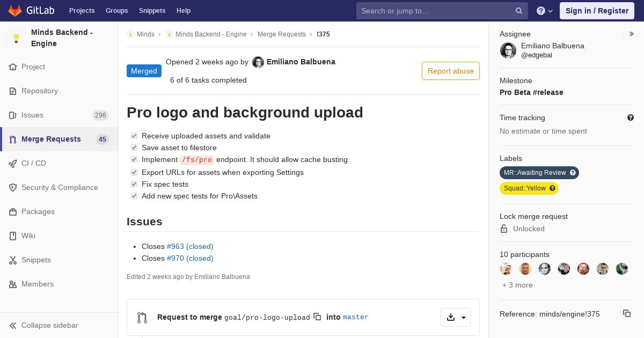
Task: Toggle 'Implement /fs/pro endpoint' checkbox
Action: coord(134,159)
